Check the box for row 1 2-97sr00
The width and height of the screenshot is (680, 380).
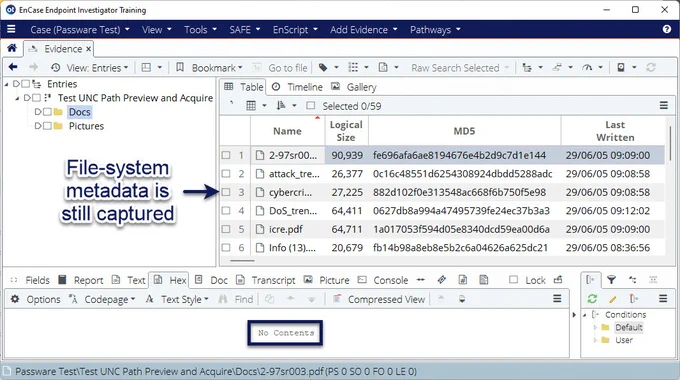coord(226,155)
